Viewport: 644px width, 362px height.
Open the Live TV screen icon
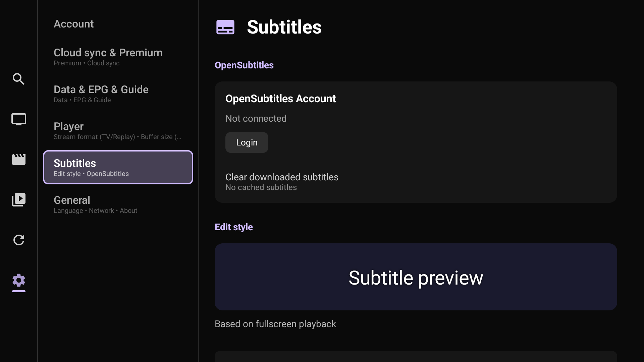pos(19,119)
